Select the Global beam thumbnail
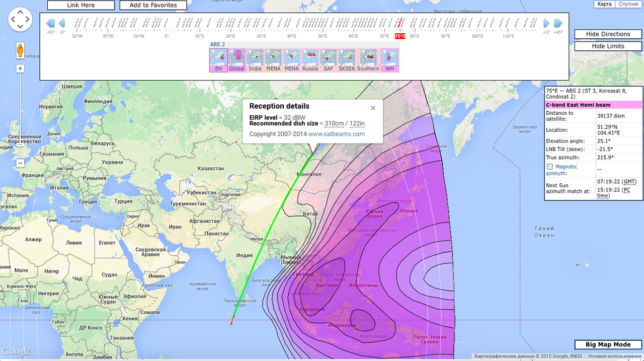Screen dimensions: 644x361 pos(236,60)
